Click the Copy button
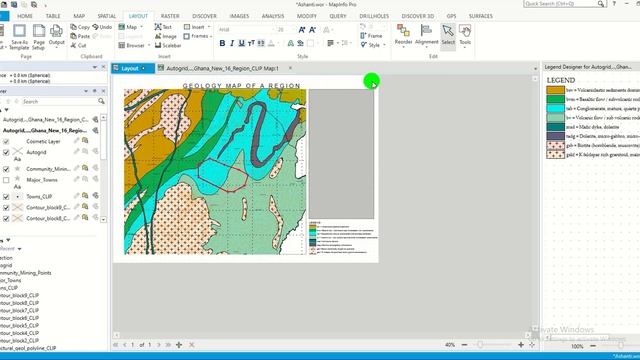The width and height of the screenshot is (640, 360). click(80, 27)
